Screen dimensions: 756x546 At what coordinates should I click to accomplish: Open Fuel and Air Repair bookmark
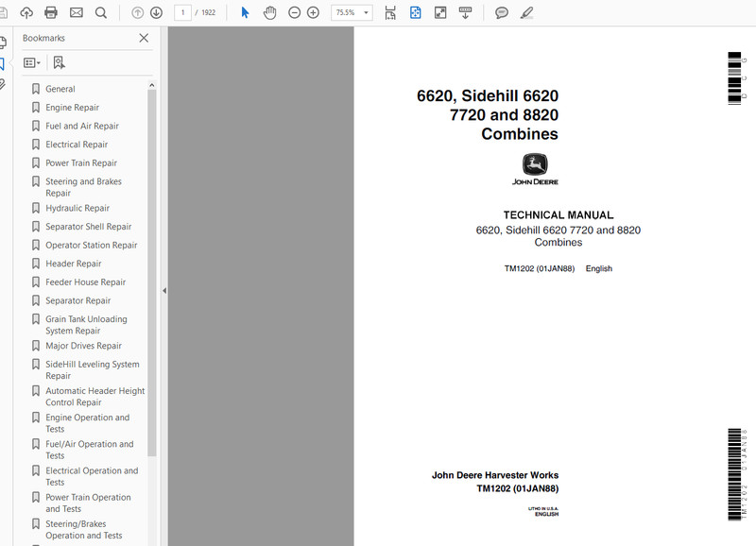tap(82, 126)
